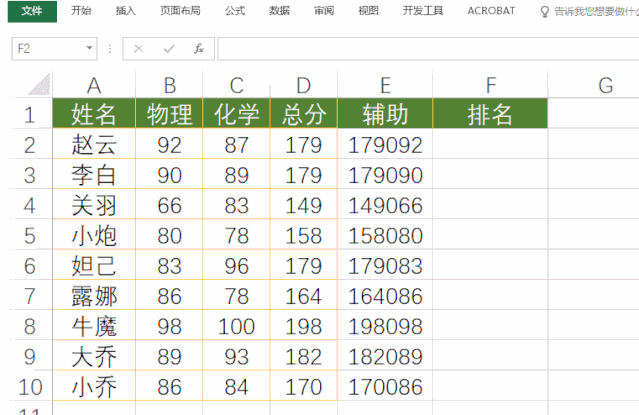The width and height of the screenshot is (639, 415).
Task: Click the Tell Me lightbulb search box
Action: click(589, 11)
